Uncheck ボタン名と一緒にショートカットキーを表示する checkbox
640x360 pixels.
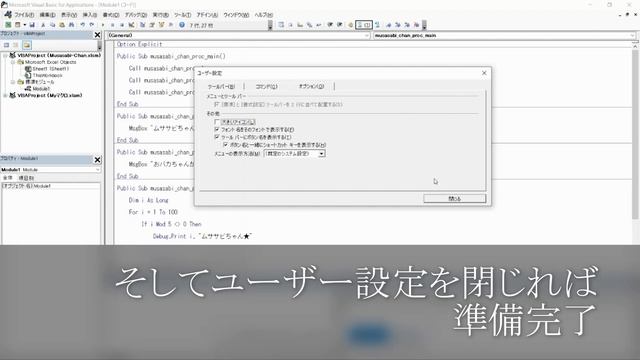coord(225,145)
